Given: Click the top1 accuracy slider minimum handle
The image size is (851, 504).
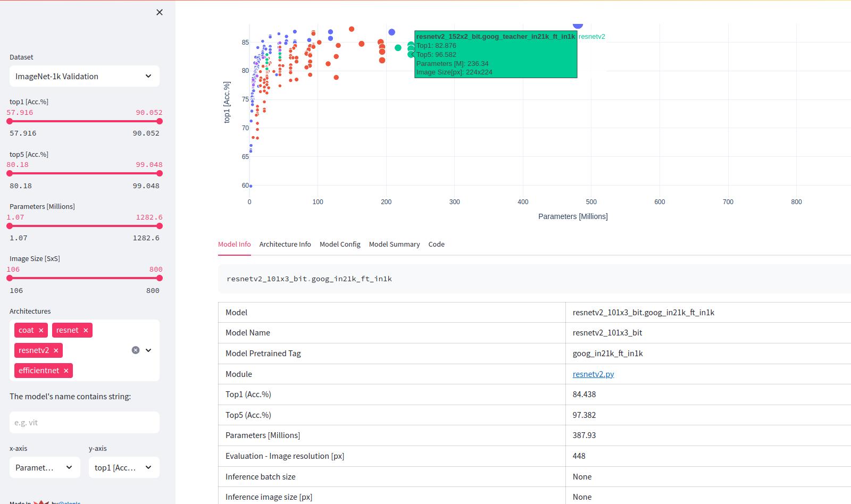Looking at the screenshot, I should (10, 121).
